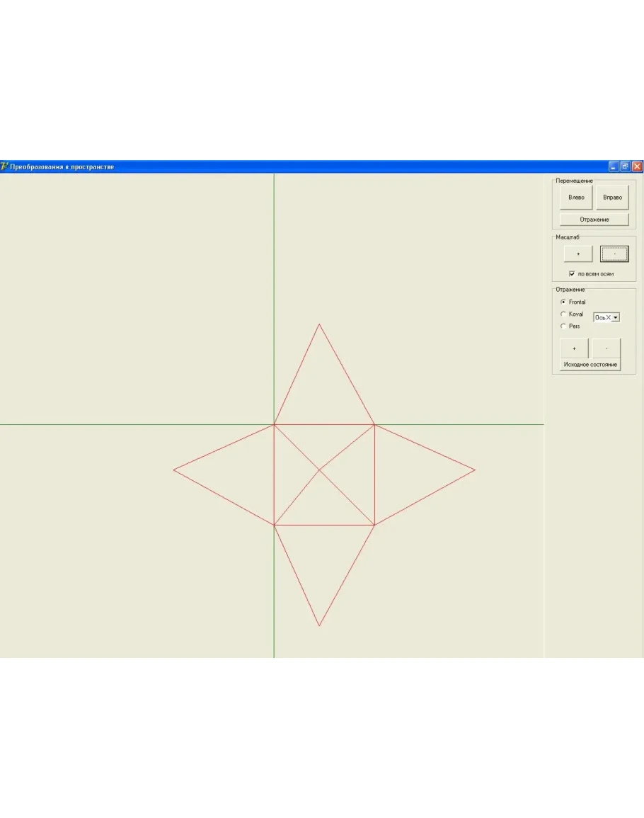Close the Преобразования в пространстве window
Viewport: 644px width, 818px height.
coord(637,166)
